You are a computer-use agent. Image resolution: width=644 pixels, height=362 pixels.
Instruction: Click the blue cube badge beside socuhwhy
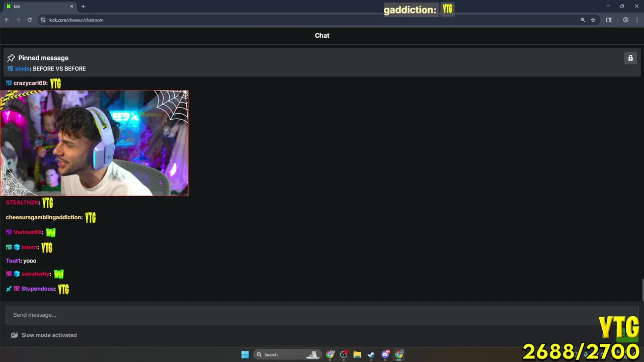(17, 274)
